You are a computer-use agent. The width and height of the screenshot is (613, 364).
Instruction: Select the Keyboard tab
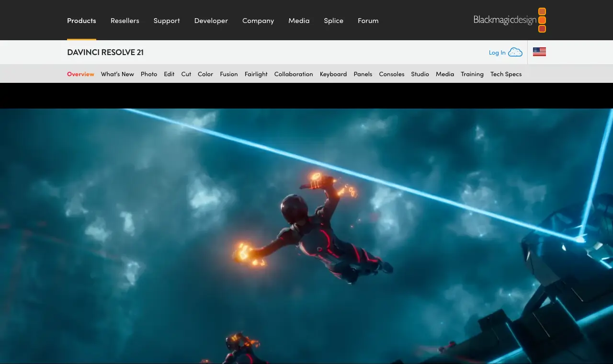333,74
